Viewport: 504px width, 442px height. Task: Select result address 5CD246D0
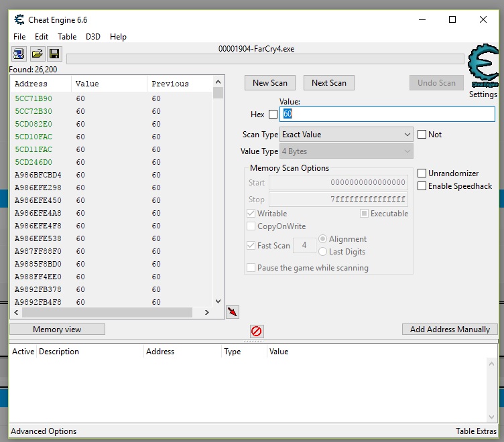pos(34,162)
